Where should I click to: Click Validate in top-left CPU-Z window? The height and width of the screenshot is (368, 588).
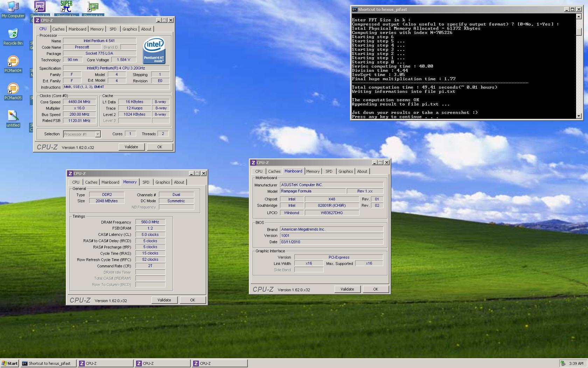coord(131,147)
